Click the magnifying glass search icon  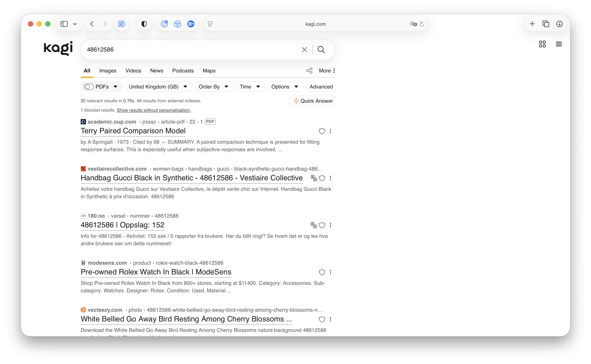[321, 50]
